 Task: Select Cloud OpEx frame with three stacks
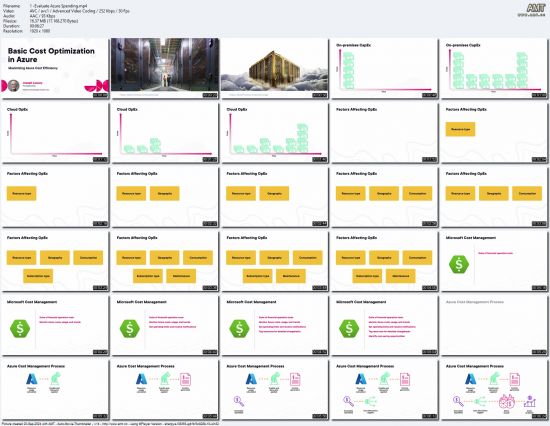(x=165, y=133)
